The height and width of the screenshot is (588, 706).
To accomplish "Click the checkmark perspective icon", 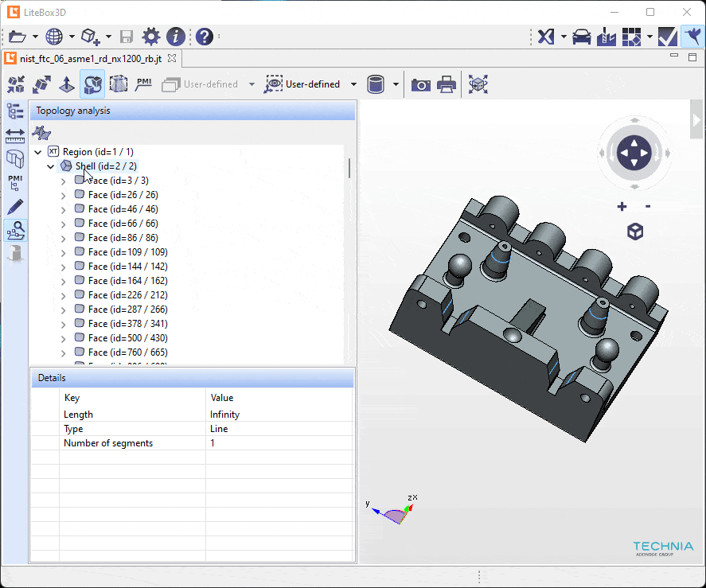I will point(667,37).
